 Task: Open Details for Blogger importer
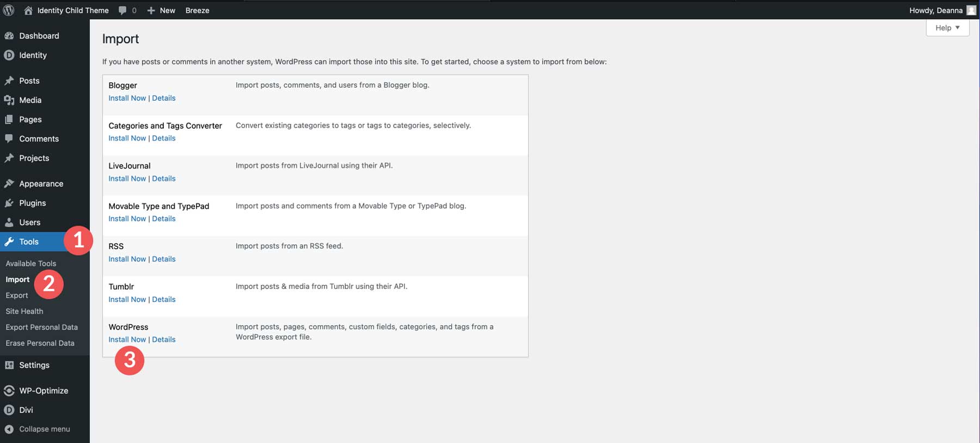tap(164, 98)
